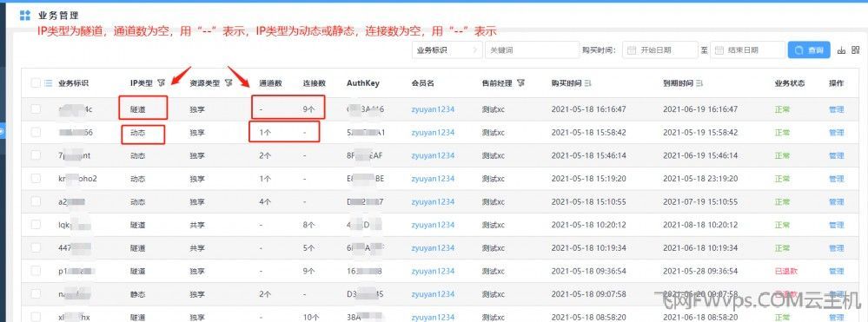Open the 开始日期 date picker field
The image size is (868, 322).
(x=659, y=49)
